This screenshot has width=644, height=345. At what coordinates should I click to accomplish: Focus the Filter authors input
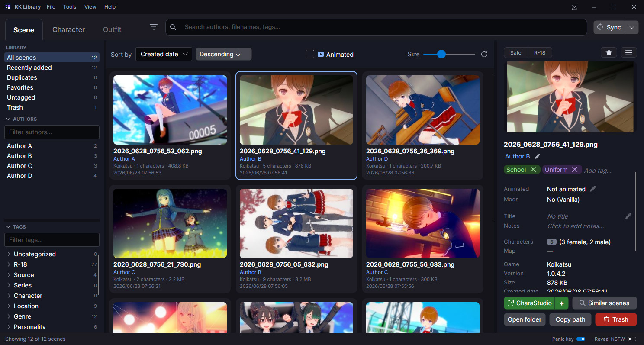(x=52, y=132)
